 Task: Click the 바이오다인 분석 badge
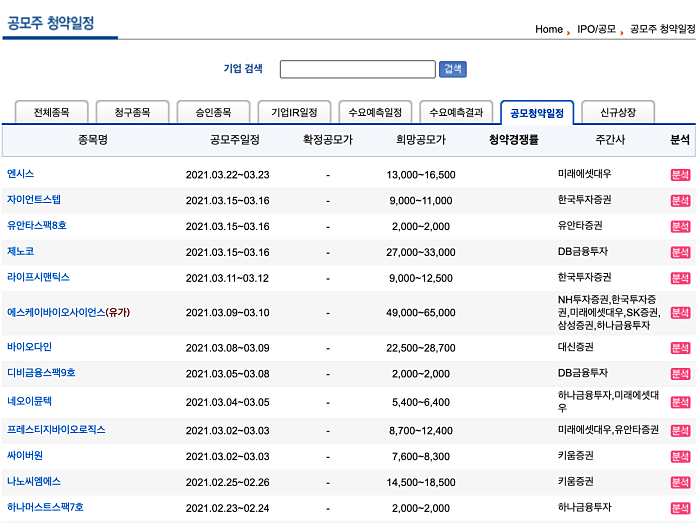680,348
